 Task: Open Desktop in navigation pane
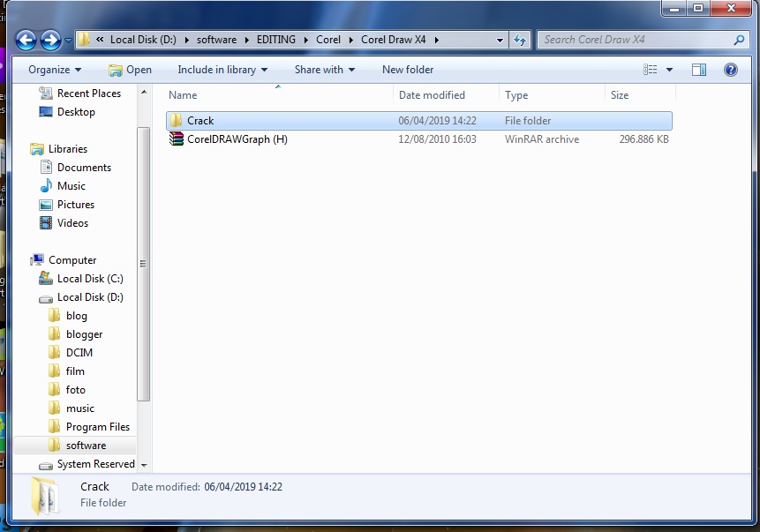pos(67,112)
